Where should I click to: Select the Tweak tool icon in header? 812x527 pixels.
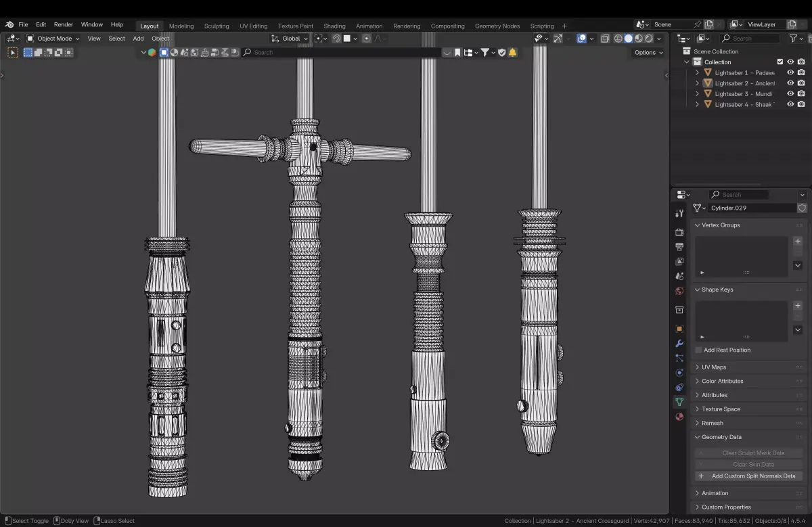pyautogui.click(x=13, y=52)
